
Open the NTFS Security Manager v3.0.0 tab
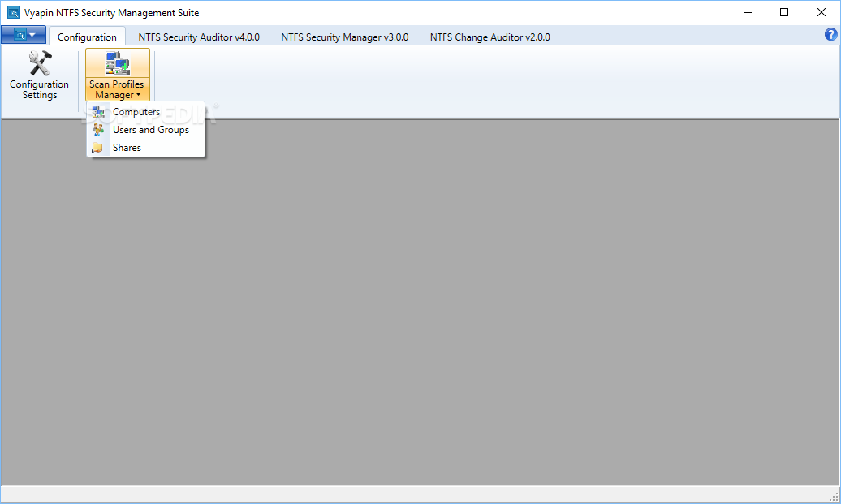(345, 37)
